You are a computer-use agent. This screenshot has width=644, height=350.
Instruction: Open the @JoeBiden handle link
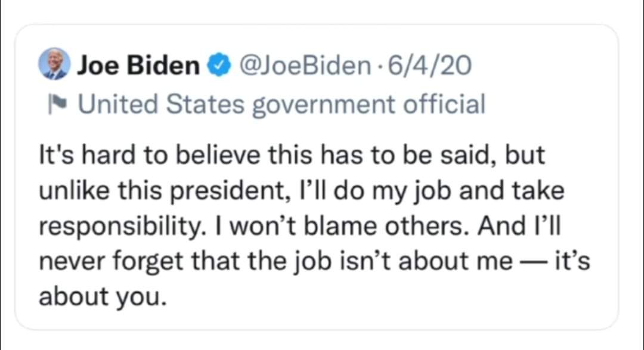pyautogui.click(x=305, y=66)
